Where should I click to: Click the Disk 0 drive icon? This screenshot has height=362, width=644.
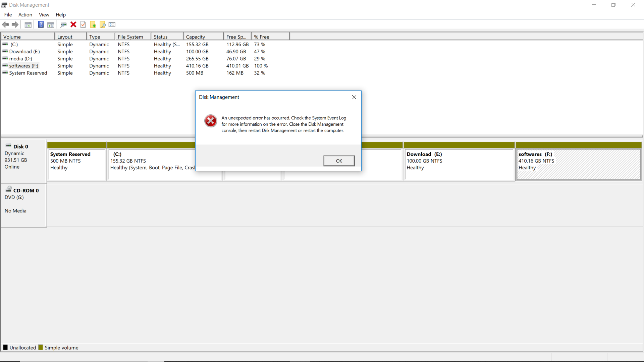(8, 146)
